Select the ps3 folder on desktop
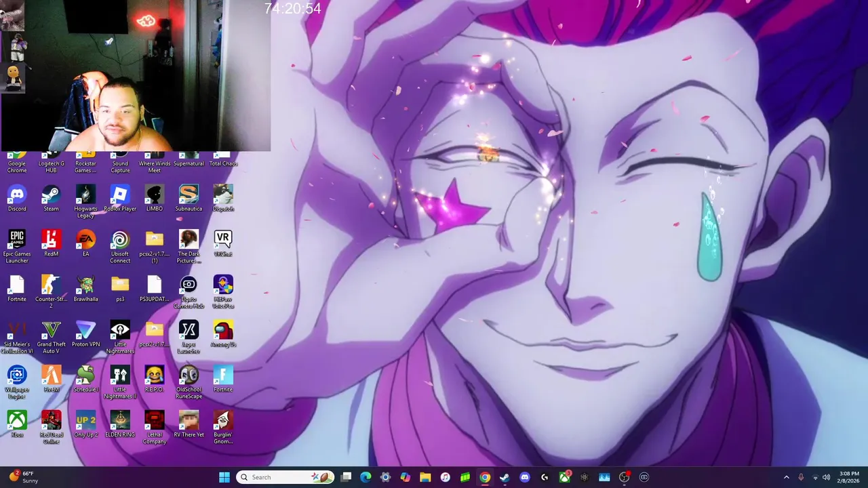The image size is (868, 488). (120, 289)
